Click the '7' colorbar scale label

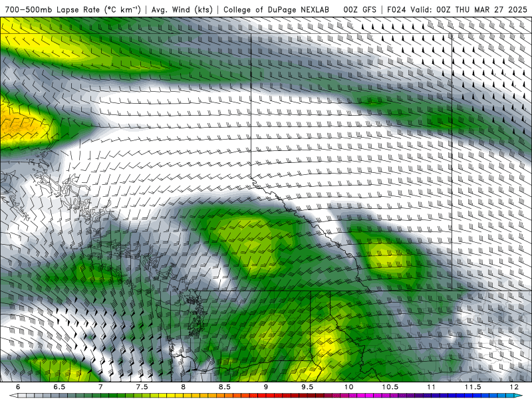tap(100, 387)
